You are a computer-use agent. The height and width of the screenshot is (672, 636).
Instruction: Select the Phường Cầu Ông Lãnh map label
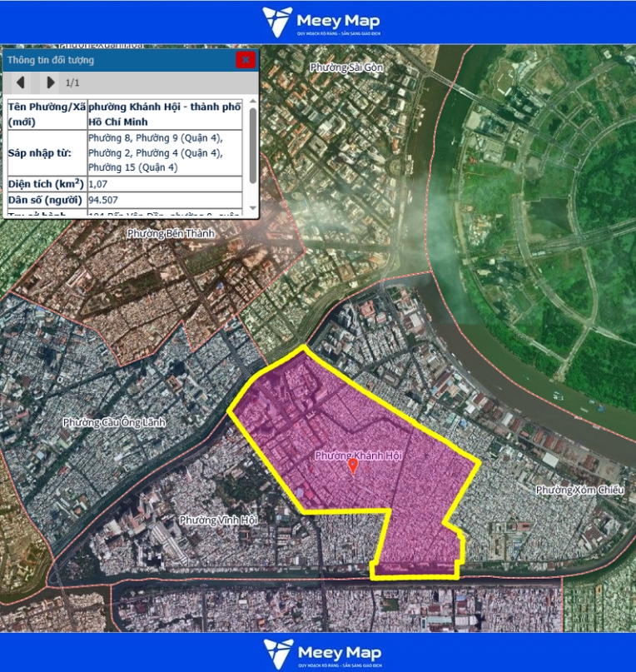[114, 422]
